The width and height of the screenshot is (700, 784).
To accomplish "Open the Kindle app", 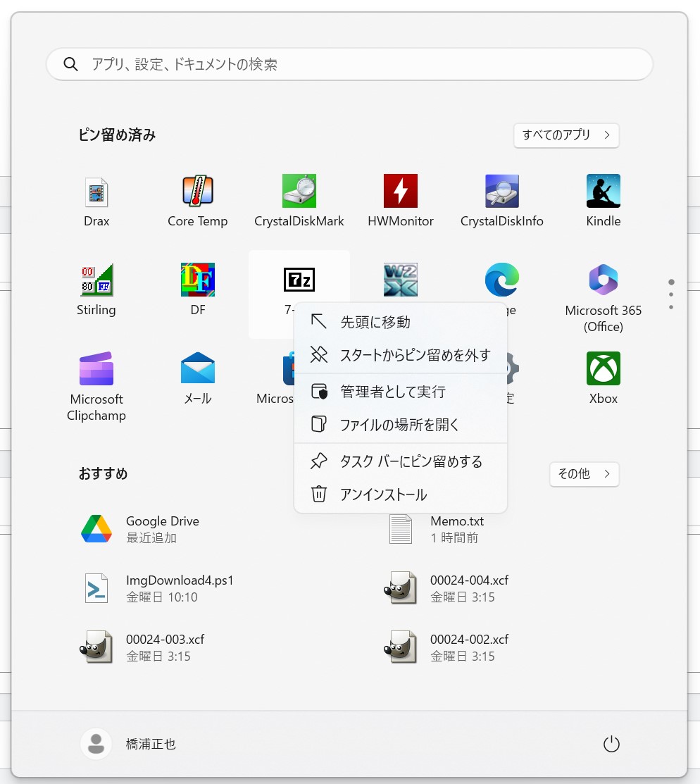I will click(x=604, y=201).
